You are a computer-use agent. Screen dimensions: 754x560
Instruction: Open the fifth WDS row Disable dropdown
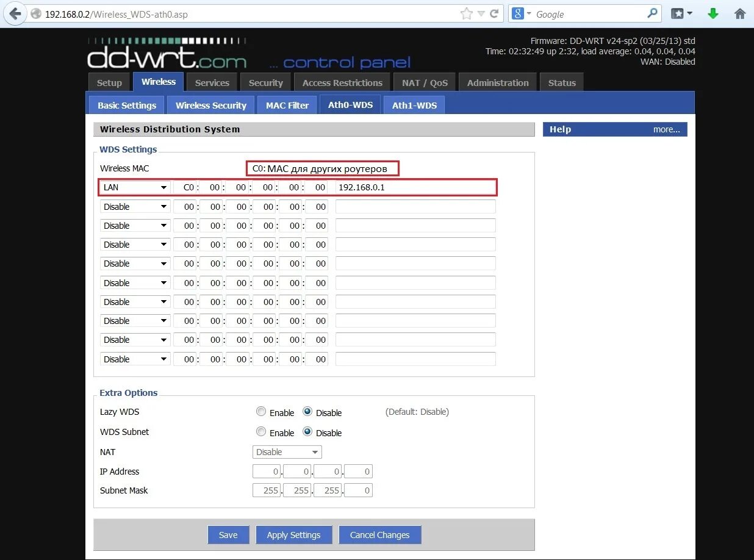click(135, 264)
